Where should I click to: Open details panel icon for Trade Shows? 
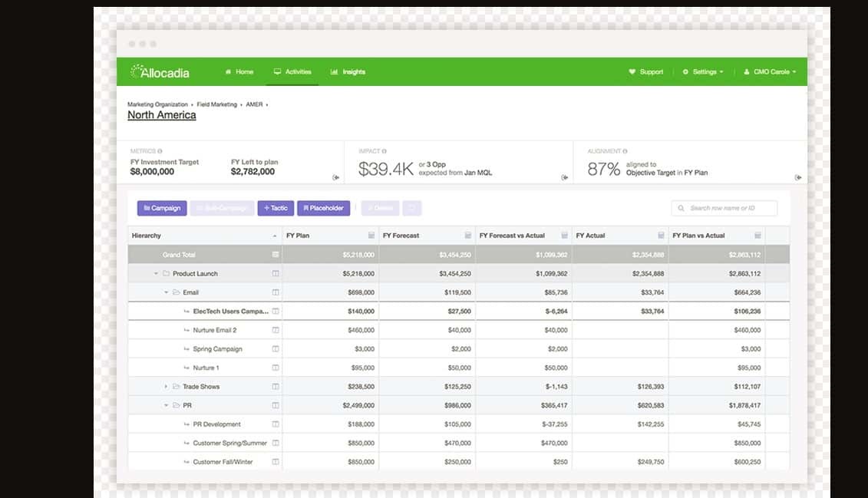(276, 387)
